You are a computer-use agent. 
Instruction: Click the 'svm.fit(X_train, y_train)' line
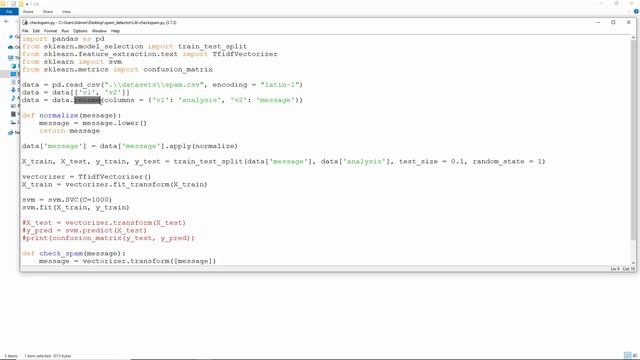(x=76, y=207)
